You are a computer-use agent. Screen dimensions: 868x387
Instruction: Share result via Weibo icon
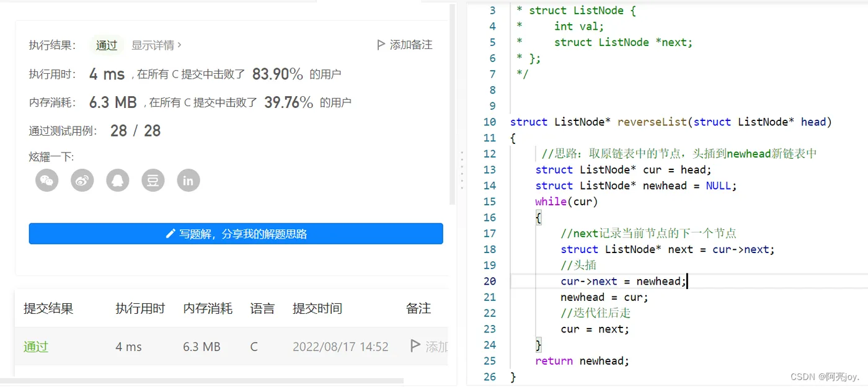tap(82, 180)
